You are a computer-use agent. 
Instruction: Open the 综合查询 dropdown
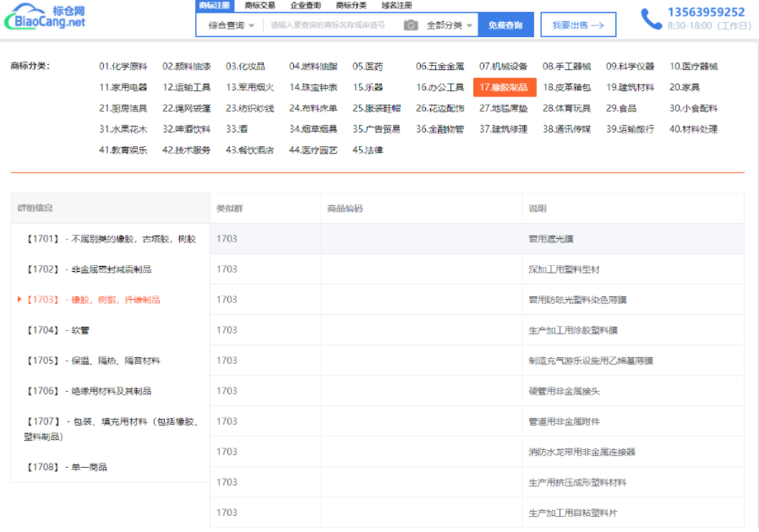[x=231, y=25]
